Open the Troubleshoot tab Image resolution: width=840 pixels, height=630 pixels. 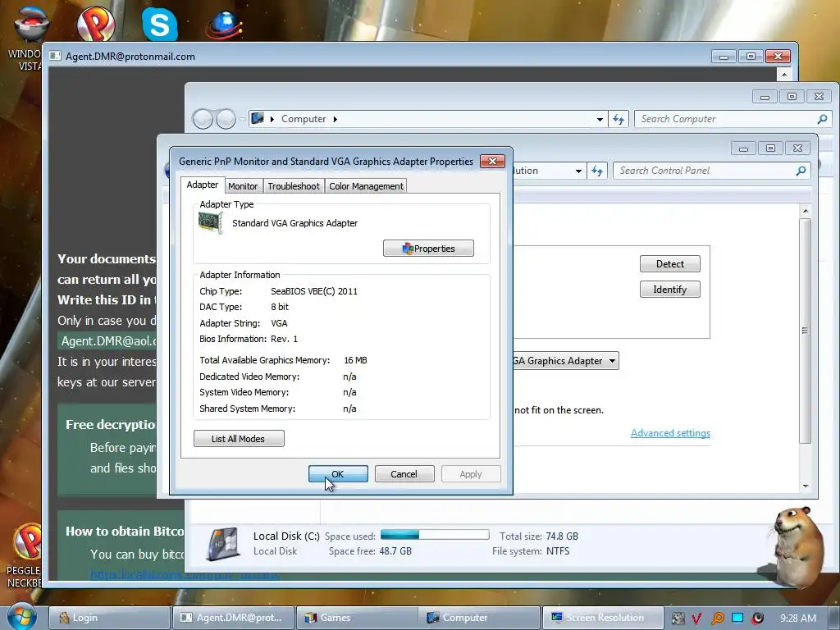[294, 186]
